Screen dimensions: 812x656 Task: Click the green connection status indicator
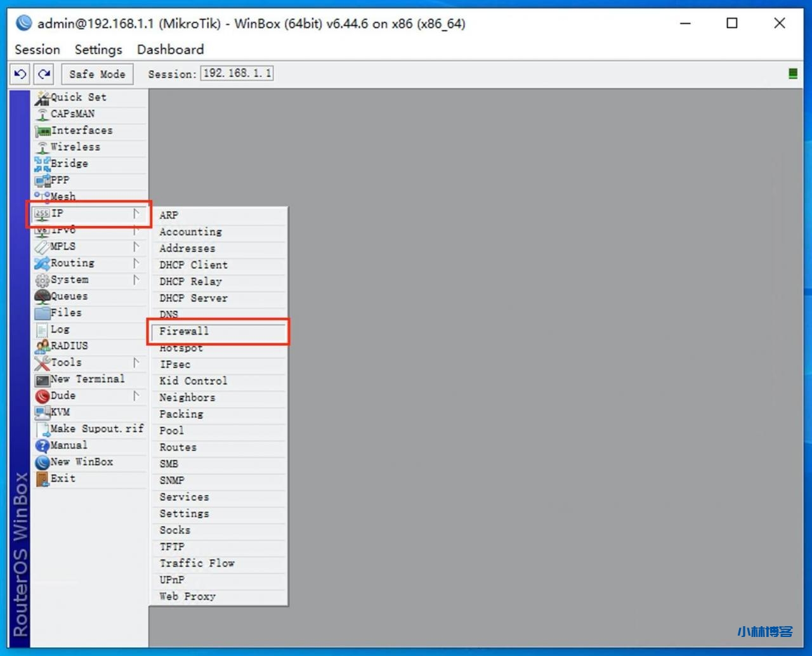[x=792, y=74]
